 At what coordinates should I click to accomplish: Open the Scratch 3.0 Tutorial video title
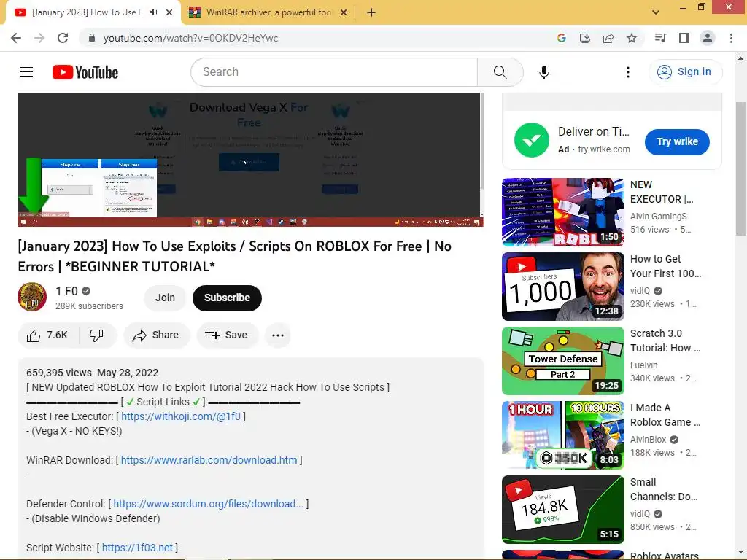coord(665,341)
